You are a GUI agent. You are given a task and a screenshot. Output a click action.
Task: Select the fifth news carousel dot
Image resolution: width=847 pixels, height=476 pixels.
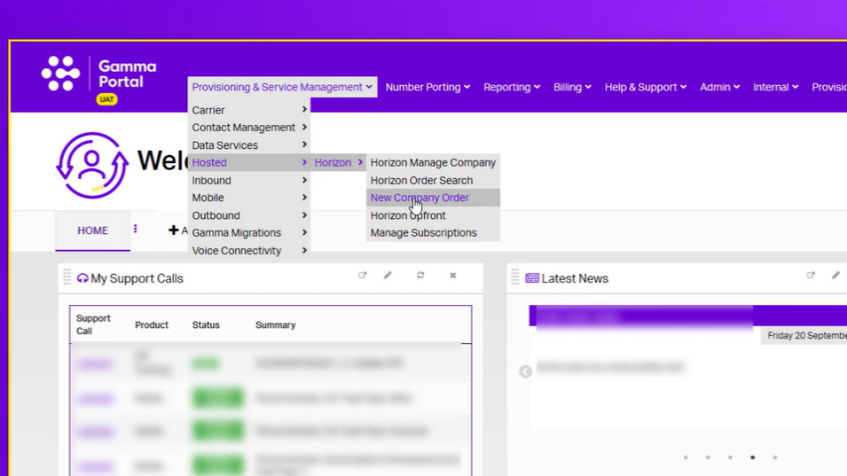click(775, 458)
